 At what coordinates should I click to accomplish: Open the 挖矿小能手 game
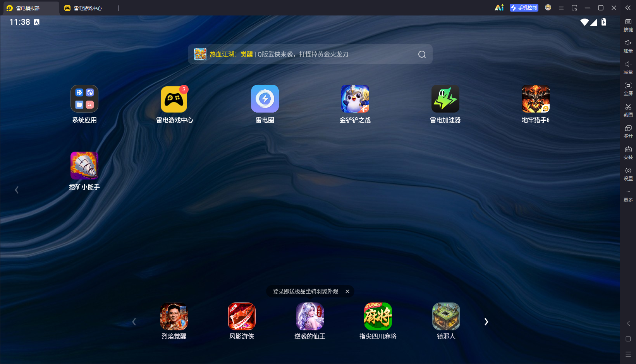(84, 166)
